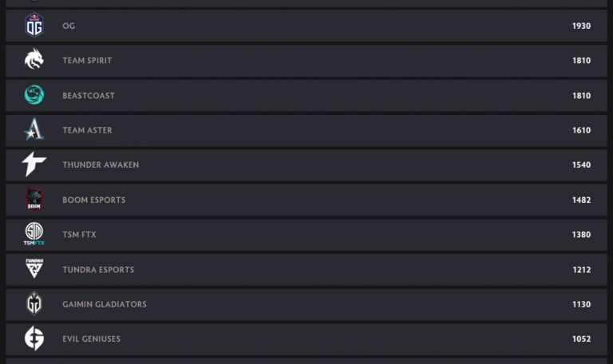This screenshot has height=364, width=613.
Task: Select the TSM FTX logo
Action: click(x=34, y=235)
